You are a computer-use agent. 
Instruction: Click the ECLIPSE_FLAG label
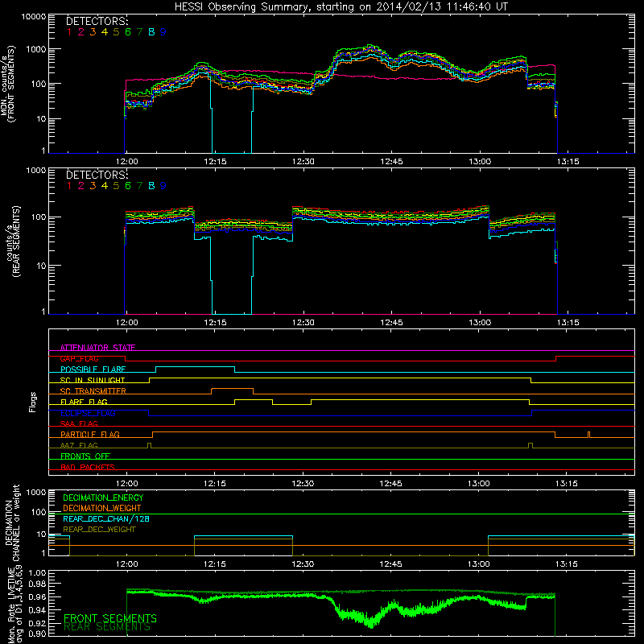click(88, 413)
